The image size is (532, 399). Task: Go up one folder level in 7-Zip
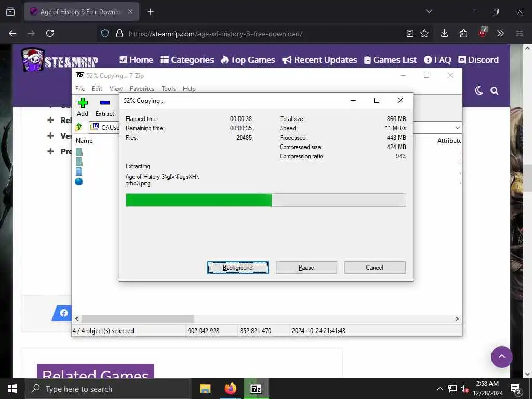79,127
